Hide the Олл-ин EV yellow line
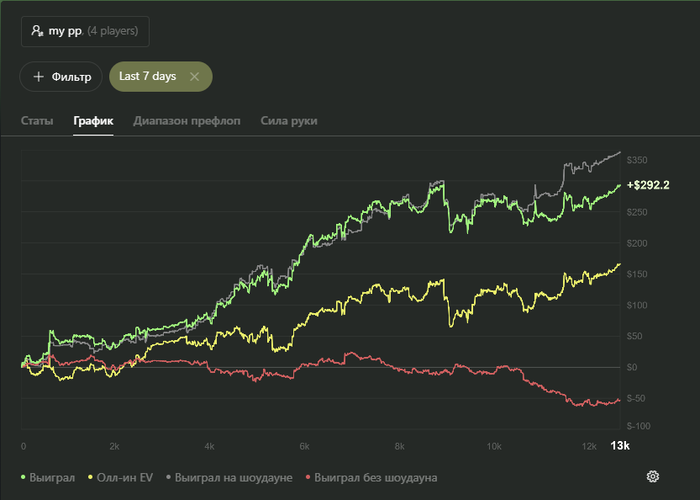The width and height of the screenshot is (700, 500). coord(125,478)
